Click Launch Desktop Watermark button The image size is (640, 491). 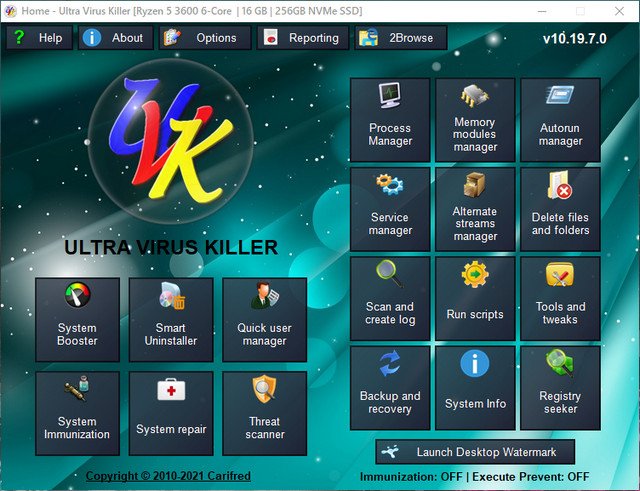[x=476, y=451]
